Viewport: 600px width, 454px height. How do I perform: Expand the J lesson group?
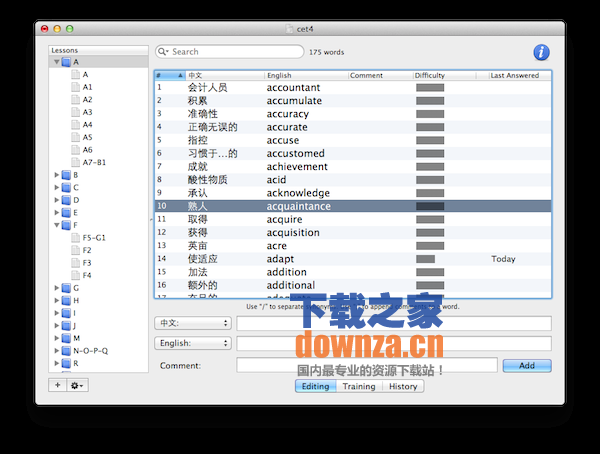[x=57, y=325]
